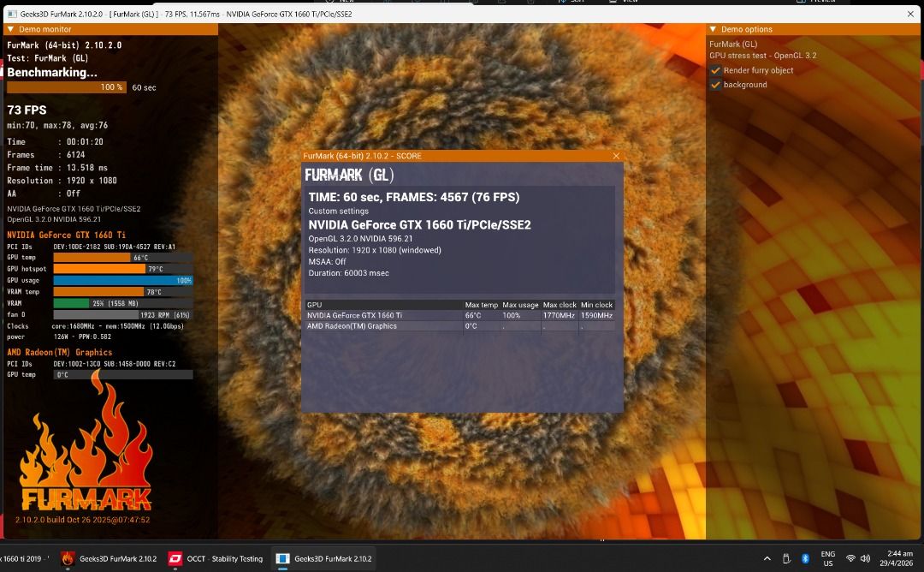Toggle the background checkbox in Demo options

tap(715, 84)
